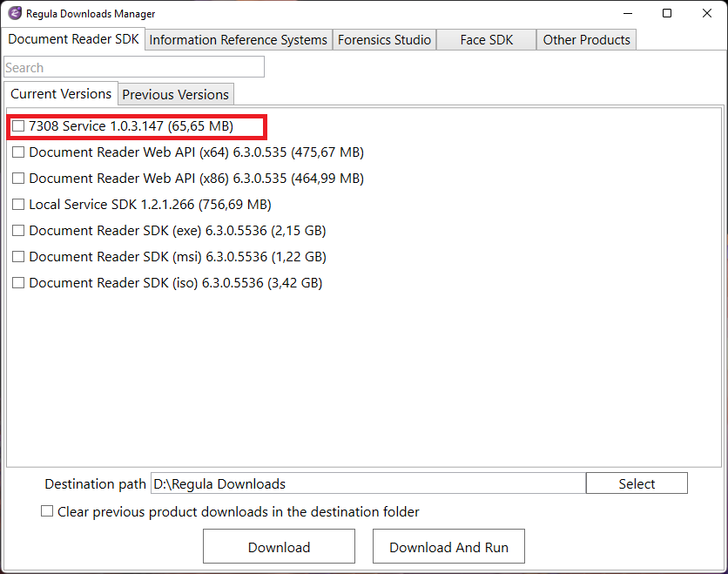
Task: Check Document Reader SDK (msi) checkbox
Action: [18, 256]
